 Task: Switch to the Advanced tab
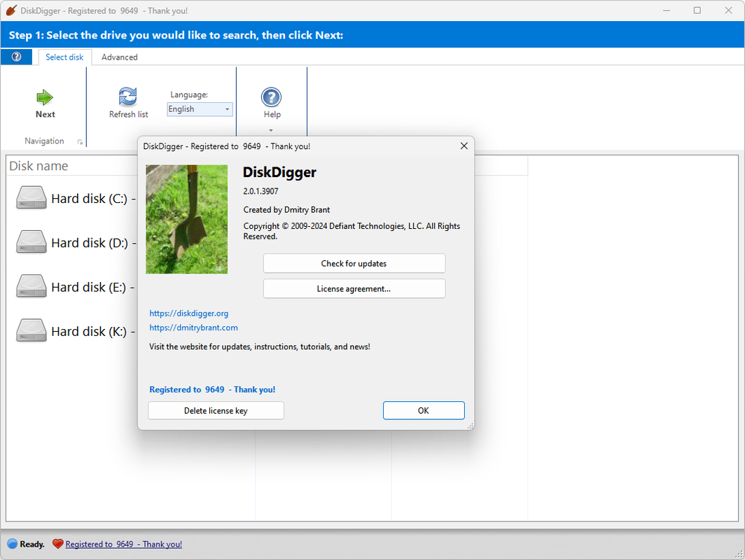pyautogui.click(x=119, y=57)
